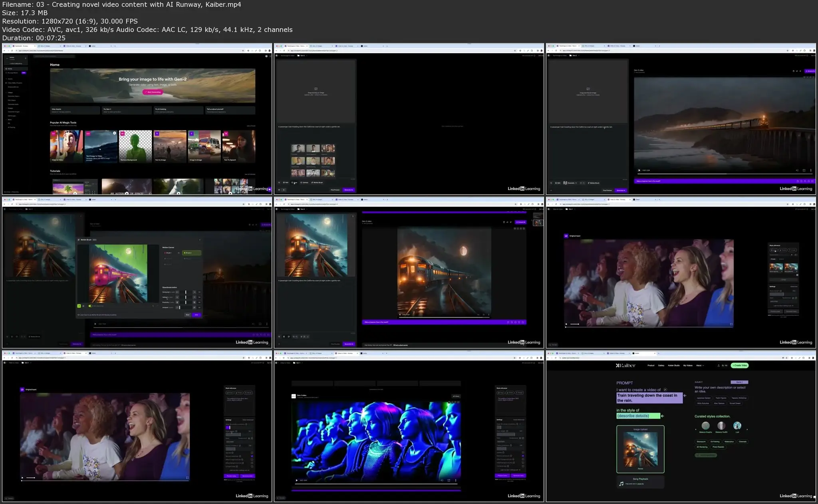The height and width of the screenshot is (504, 818).
Task: Play the dark coastal bridge train video
Action: (x=639, y=170)
